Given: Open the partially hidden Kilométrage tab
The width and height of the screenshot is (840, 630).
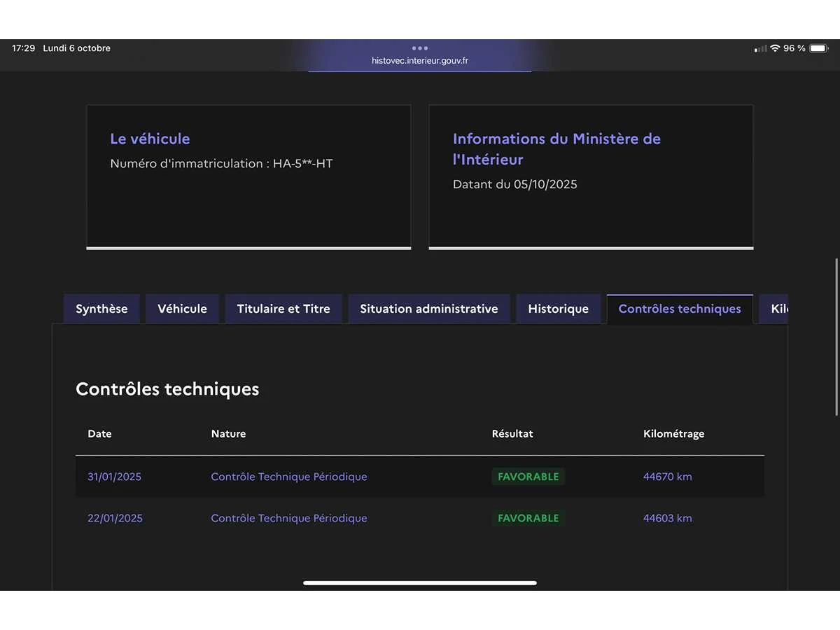Looking at the screenshot, I should [776, 309].
